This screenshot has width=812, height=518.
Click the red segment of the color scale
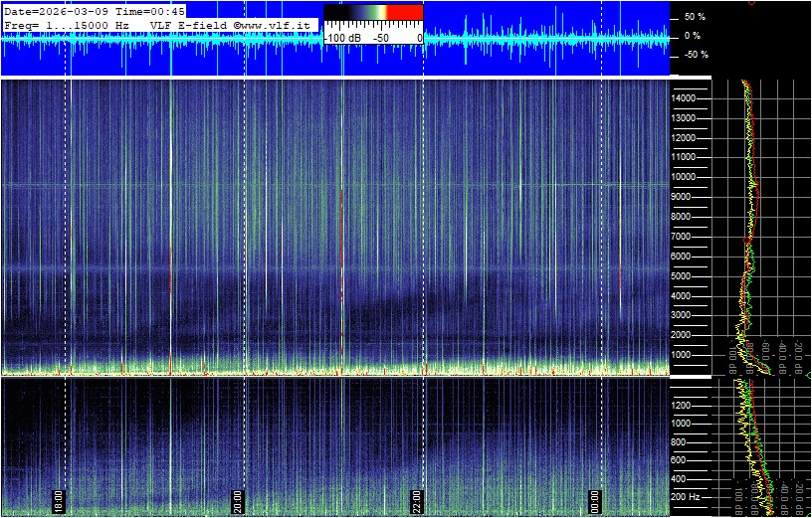(x=404, y=12)
